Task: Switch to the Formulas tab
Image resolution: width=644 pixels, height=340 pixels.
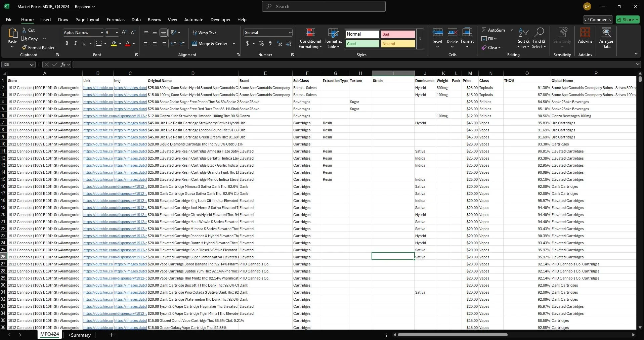Action: [116, 19]
